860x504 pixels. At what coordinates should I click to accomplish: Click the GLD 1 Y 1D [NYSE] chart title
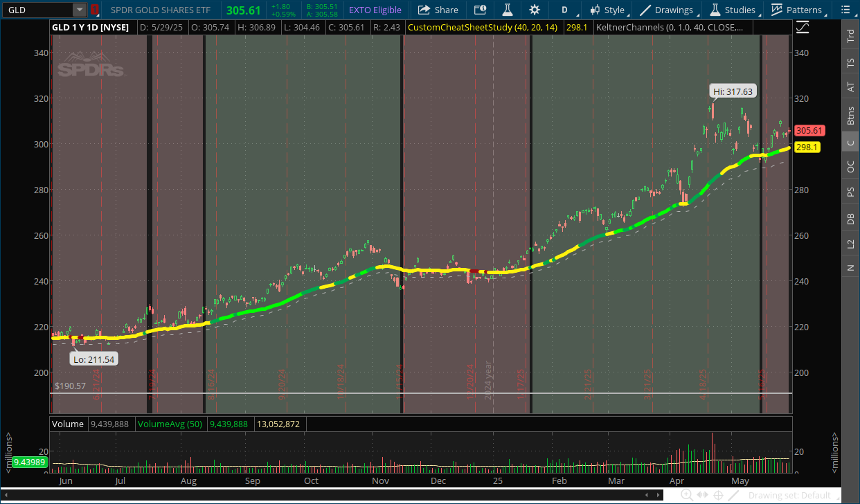click(x=91, y=28)
